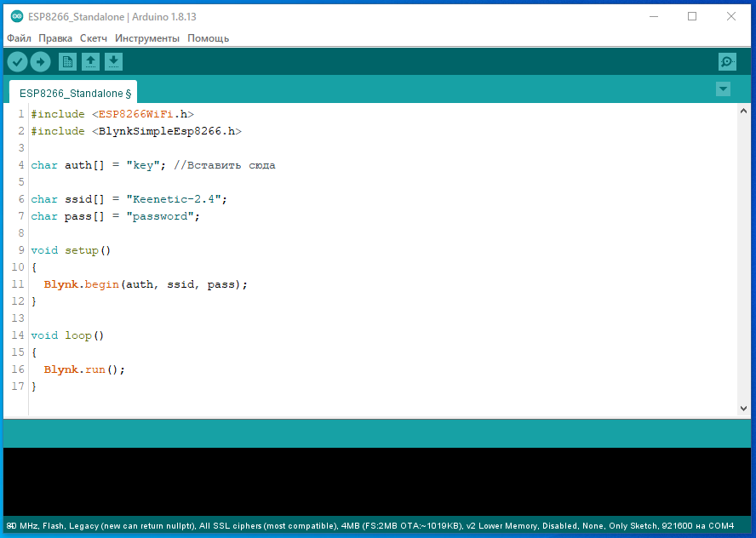
Task: Select the ESP8266_Standalone tab
Action: click(x=72, y=93)
